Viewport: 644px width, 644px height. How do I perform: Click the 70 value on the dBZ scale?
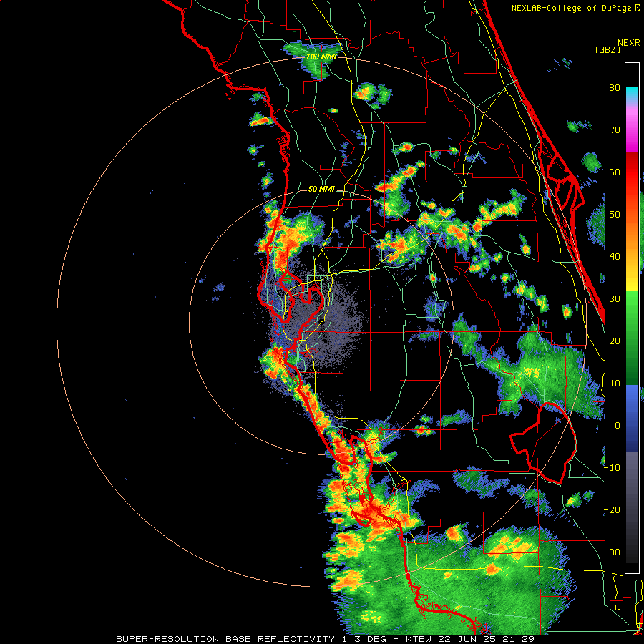(x=615, y=130)
